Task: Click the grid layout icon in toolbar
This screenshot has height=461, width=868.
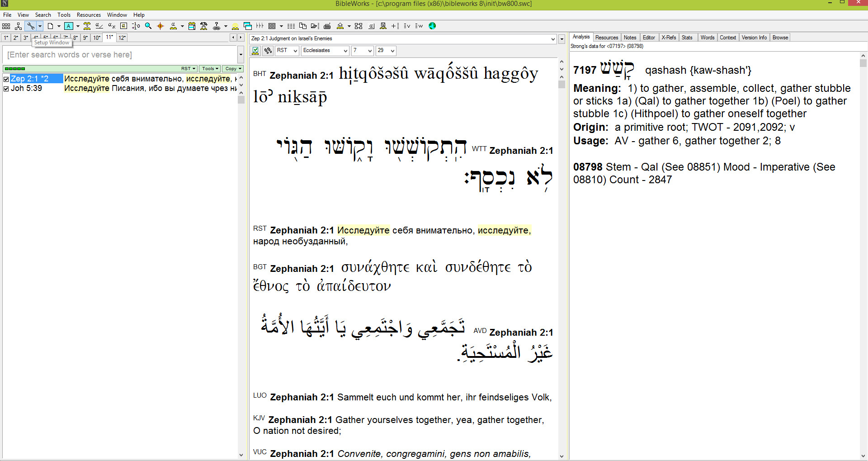Action: [x=6, y=26]
